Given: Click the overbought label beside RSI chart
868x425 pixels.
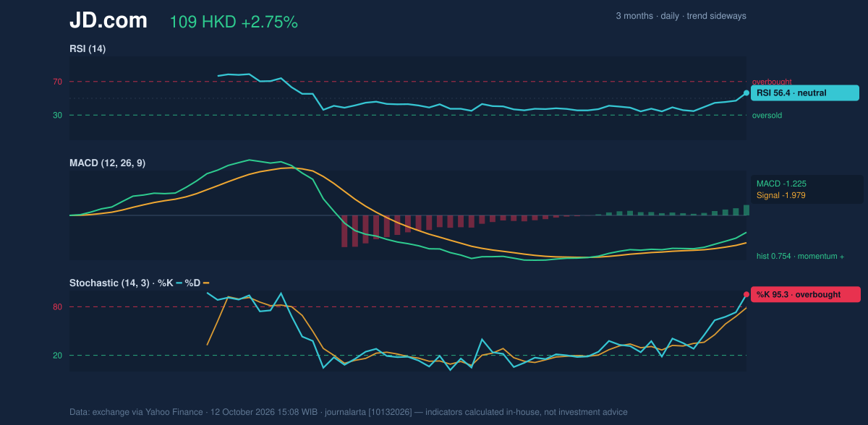Looking at the screenshot, I should click(x=772, y=82).
